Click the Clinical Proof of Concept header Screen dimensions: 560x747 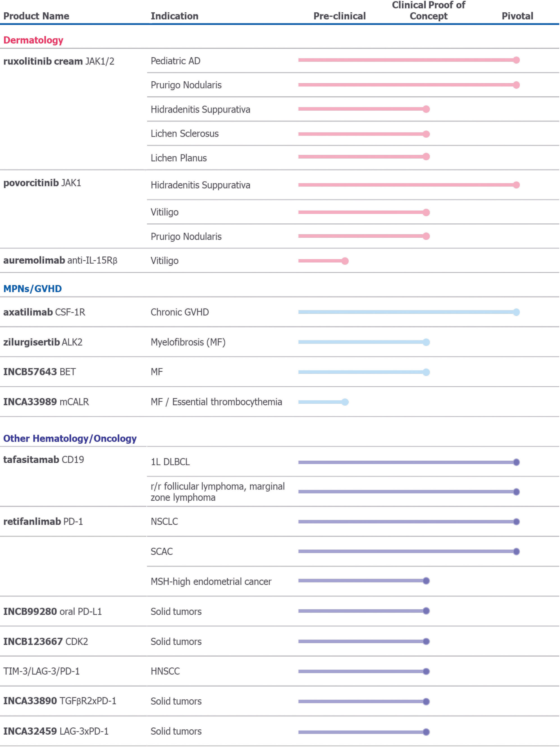(428, 11)
